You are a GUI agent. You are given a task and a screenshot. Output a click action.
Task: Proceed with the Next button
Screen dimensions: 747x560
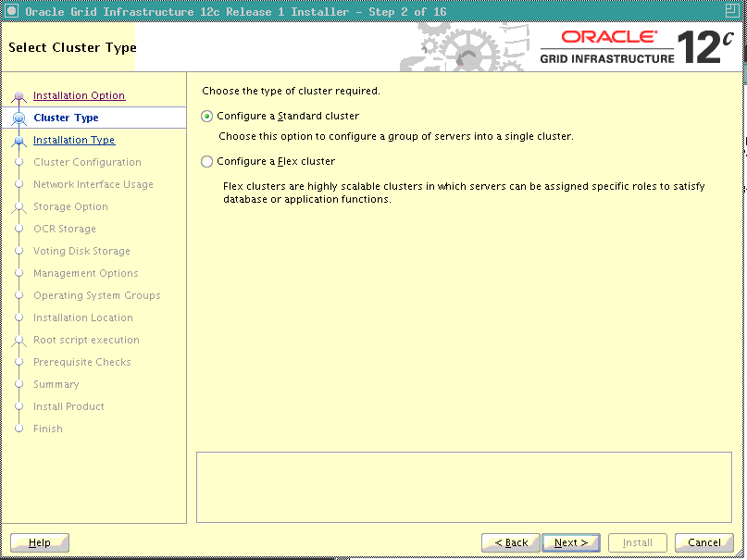click(x=571, y=542)
